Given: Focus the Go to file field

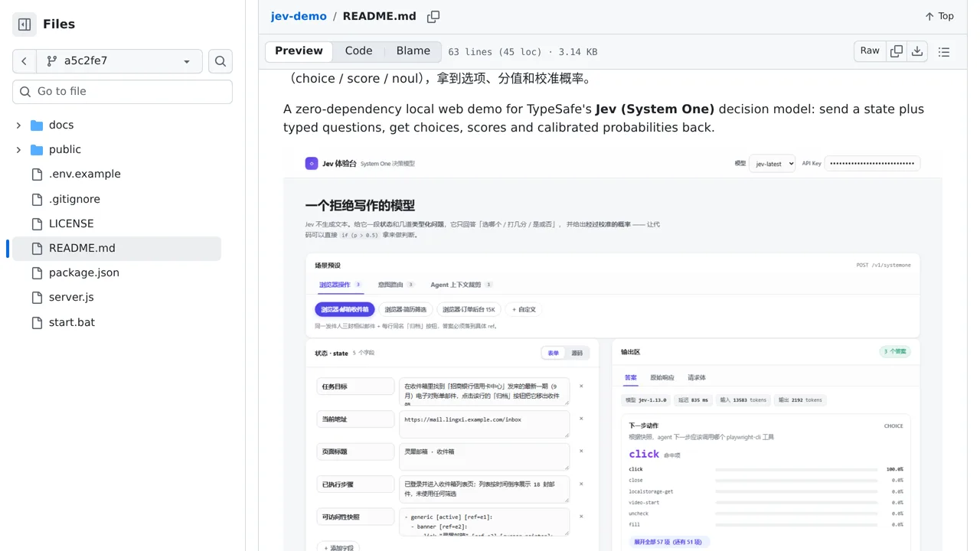Looking at the screenshot, I should pyautogui.click(x=122, y=92).
